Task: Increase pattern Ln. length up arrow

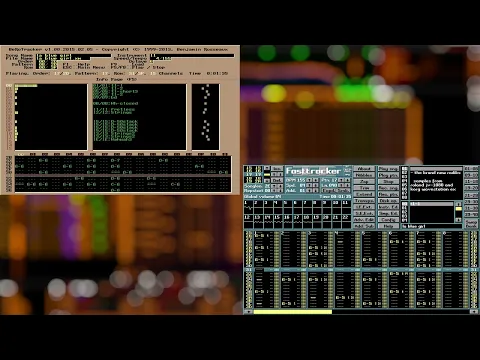Action: point(341,185)
